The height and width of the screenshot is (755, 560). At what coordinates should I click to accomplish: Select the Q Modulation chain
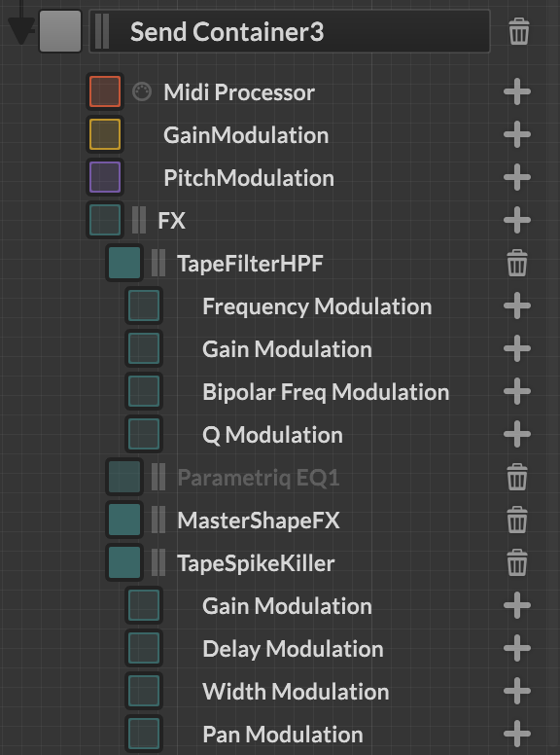pyautogui.click(x=273, y=435)
